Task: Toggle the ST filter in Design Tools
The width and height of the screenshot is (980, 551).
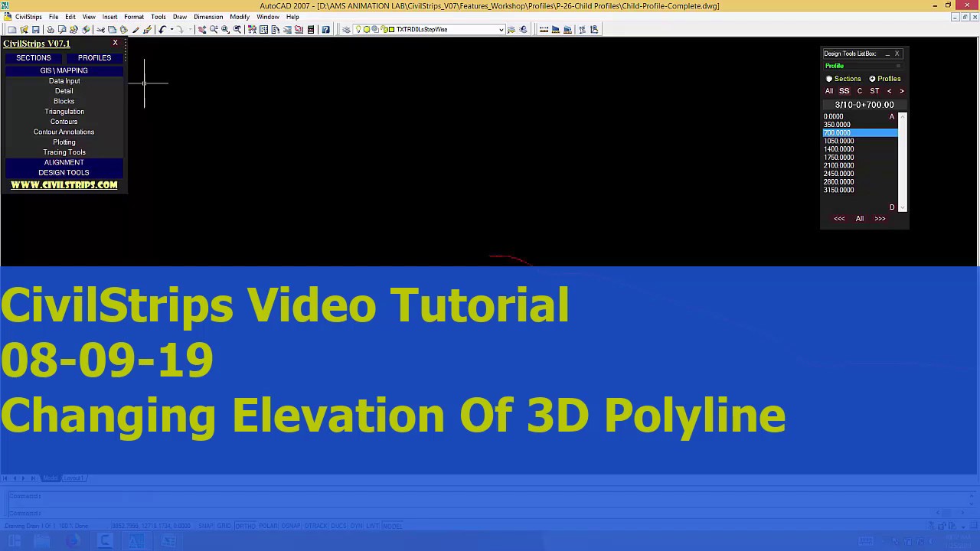Action: click(x=874, y=91)
